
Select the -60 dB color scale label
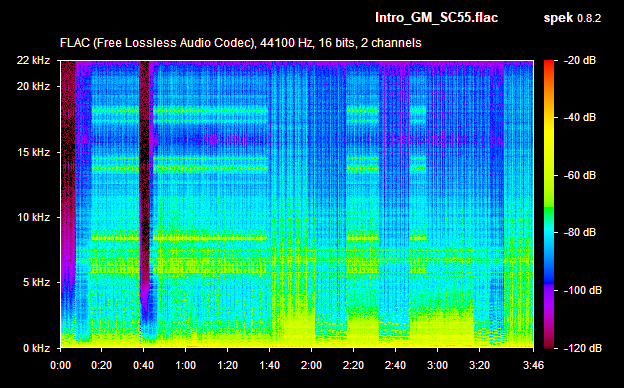click(579, 175)
